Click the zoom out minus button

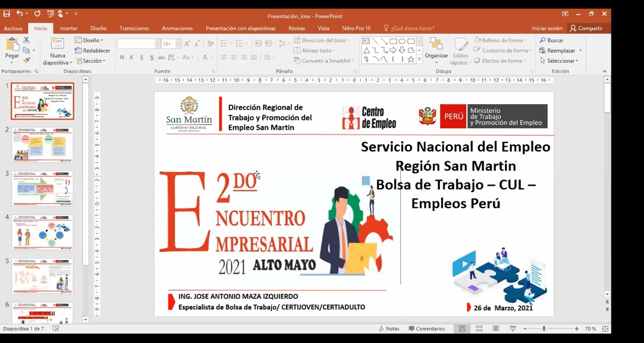point(525,328)
